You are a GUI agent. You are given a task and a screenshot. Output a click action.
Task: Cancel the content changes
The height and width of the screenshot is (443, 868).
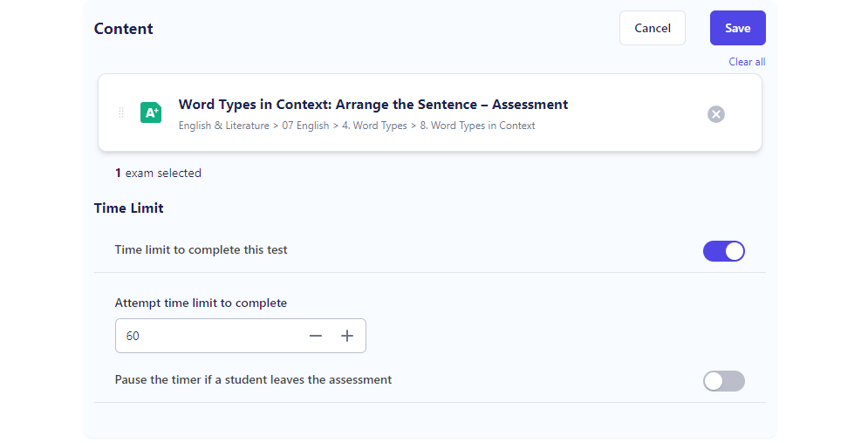653,28
